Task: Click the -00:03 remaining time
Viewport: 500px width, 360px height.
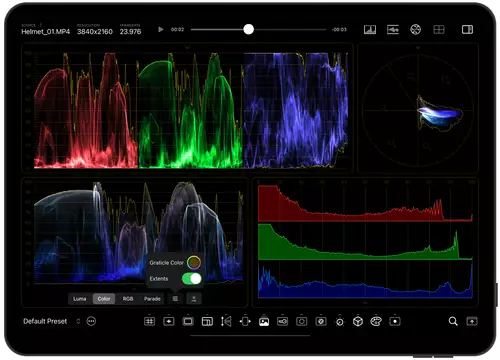Action: click(339, 29)
